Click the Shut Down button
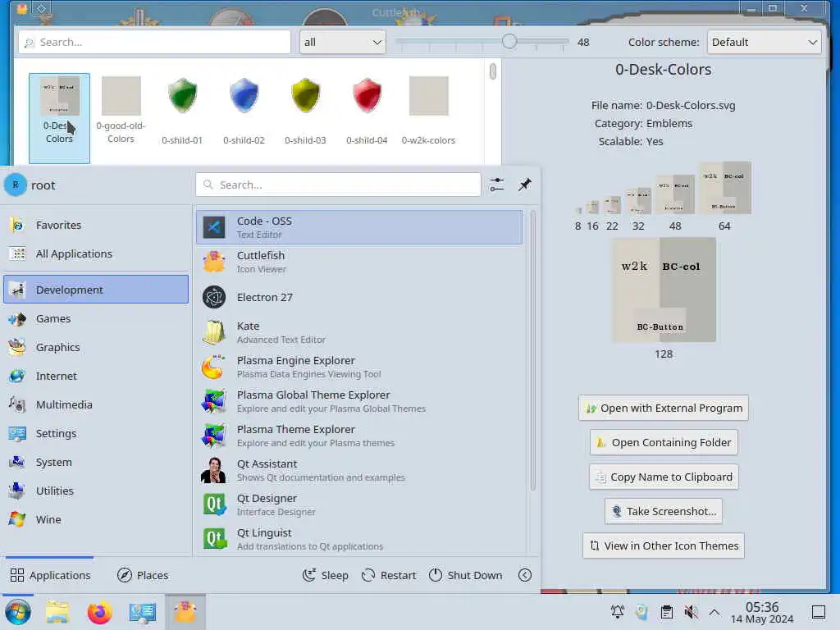 pos(466,575)
